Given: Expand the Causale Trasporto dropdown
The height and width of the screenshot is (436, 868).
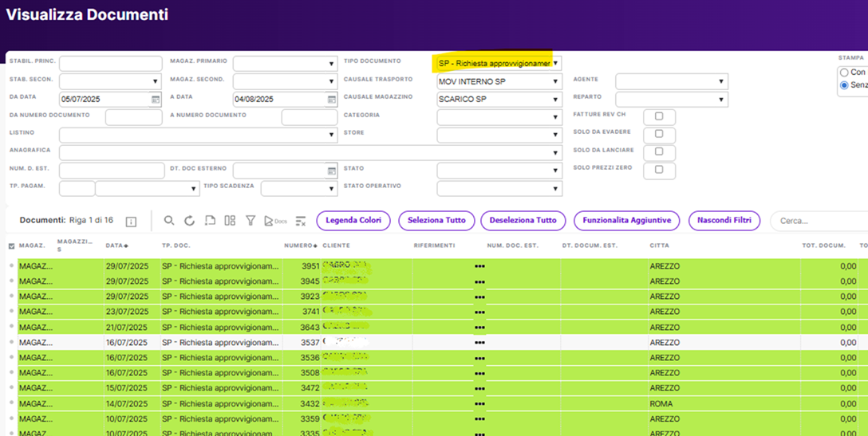Looking at the screenshot, I should pos(499,81).
